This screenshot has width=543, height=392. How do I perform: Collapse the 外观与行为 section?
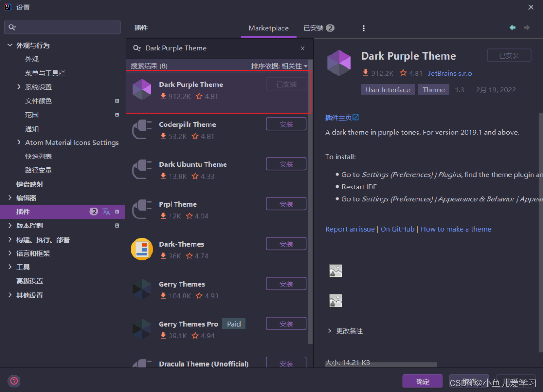coord(10,45)
